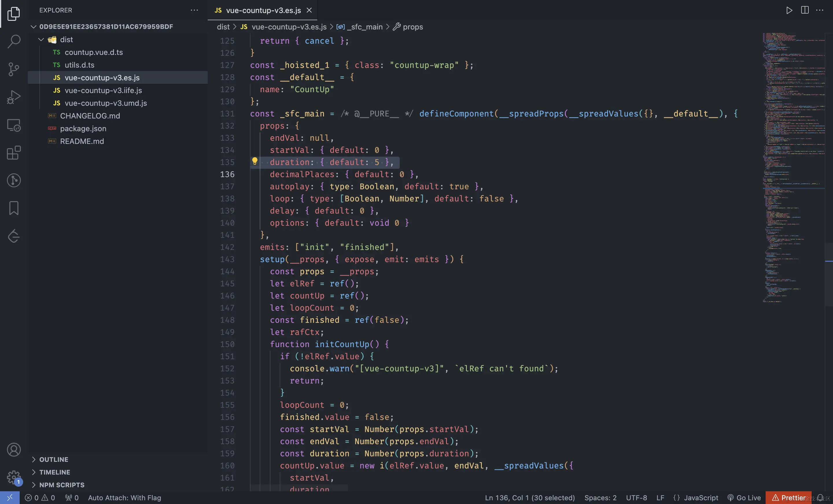Image resolution: width=833 pixels, height=504 pixels.
Task: Open countup.vue.d.ts file
Action: coord(94,52)
